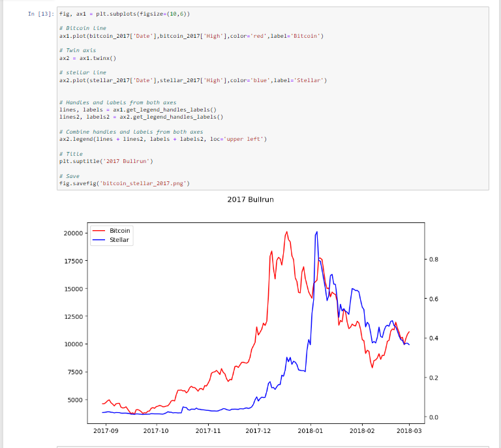
Task: Click the 0.8 right axis label
Action: [x=434, y=260]
